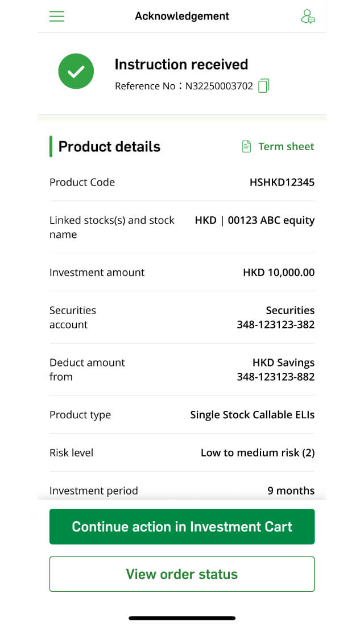Screen dimensions: 364x626
Task: Open the Term sheet link
Action: point(286,146)
